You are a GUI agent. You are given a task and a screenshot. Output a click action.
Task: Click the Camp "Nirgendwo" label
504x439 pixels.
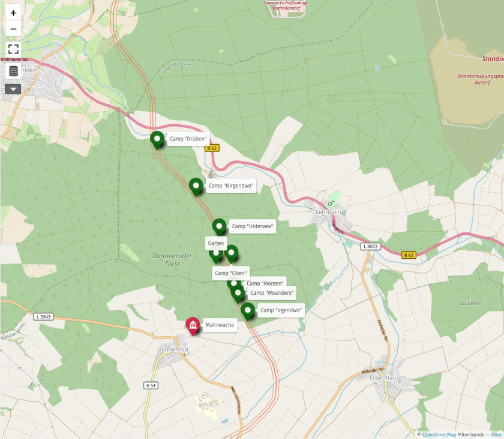(231, 186)
